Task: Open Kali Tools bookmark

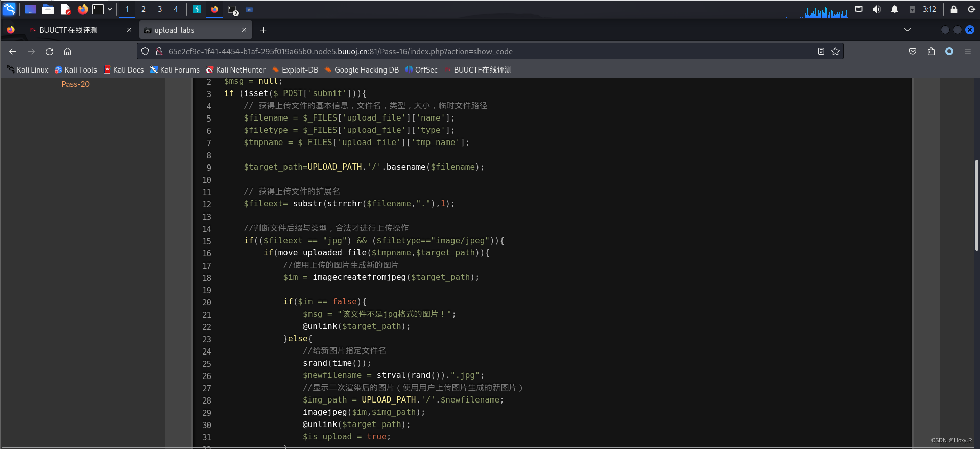Action: tap(76, 70)
